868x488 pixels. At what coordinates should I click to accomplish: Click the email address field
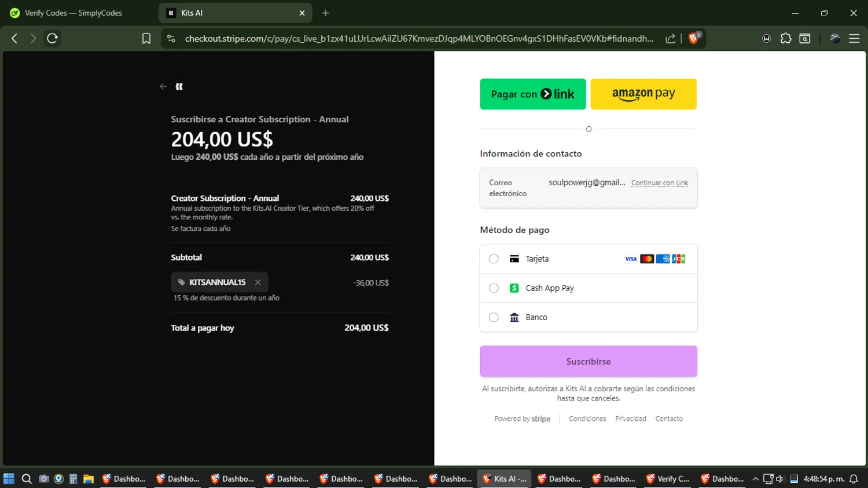click(589, 188)
